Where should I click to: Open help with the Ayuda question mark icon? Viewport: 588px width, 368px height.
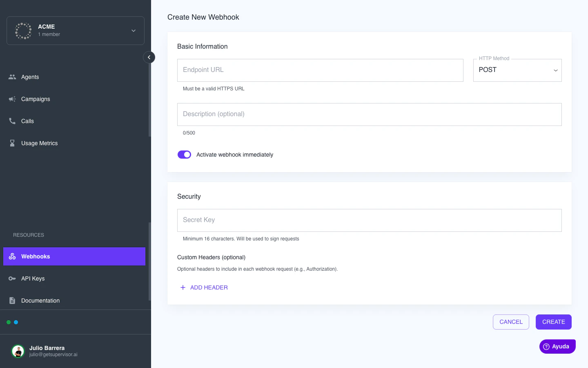click(x=546, y=346)
